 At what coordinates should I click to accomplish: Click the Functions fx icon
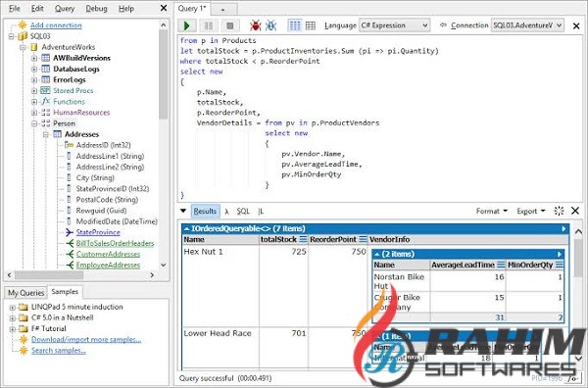pos(45,101)
